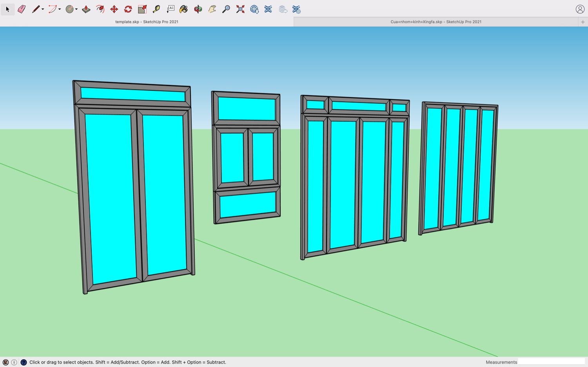The image size is (588, 367).
Task: Select the two-panel door with transom model
Action: (133, 186)
